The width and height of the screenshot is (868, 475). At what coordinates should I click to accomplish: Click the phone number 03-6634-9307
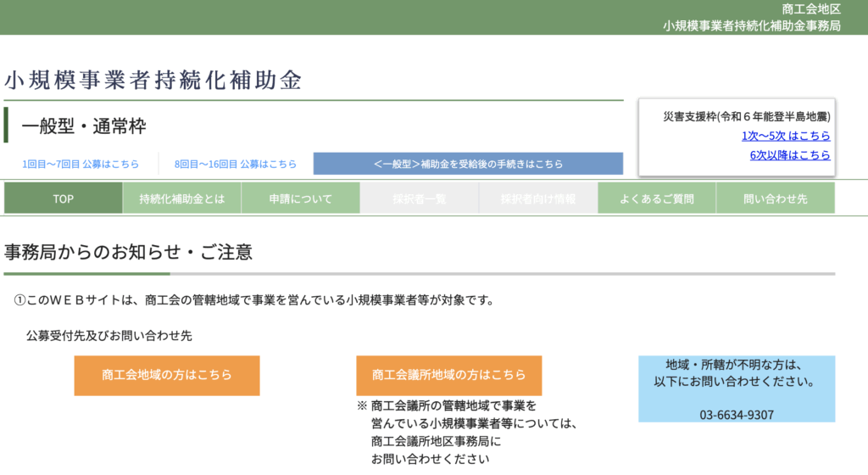737,415
